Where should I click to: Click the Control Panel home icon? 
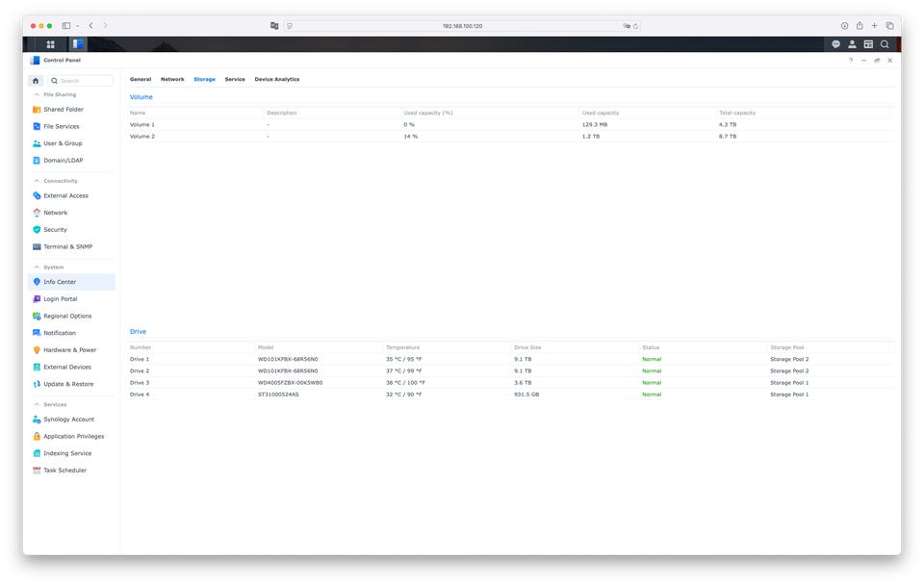click(36, 81)
